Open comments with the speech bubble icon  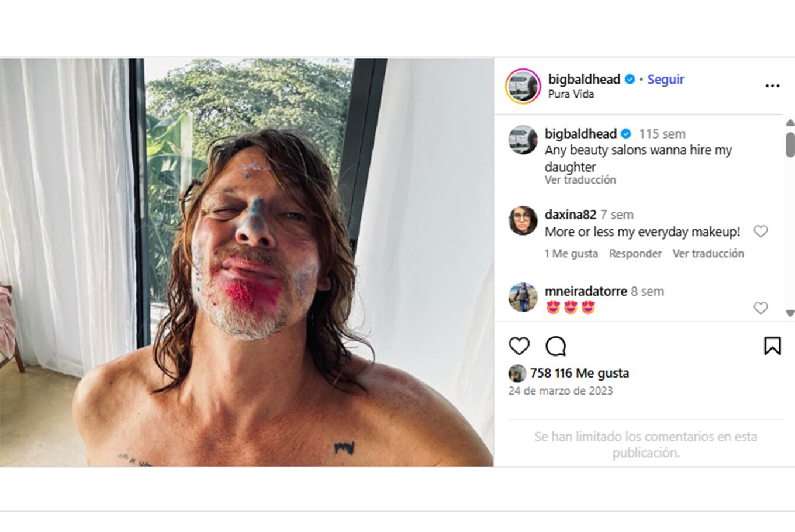555,346
